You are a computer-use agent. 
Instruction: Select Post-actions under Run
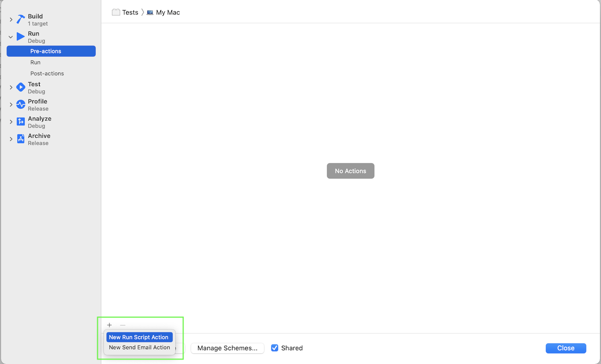click(x=47, y=73)
